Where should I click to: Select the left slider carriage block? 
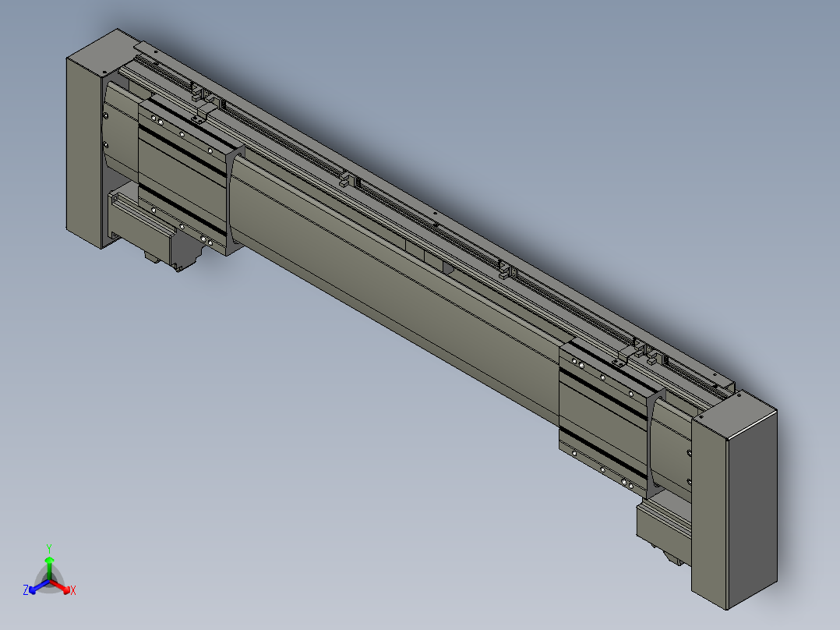point(182,177)
